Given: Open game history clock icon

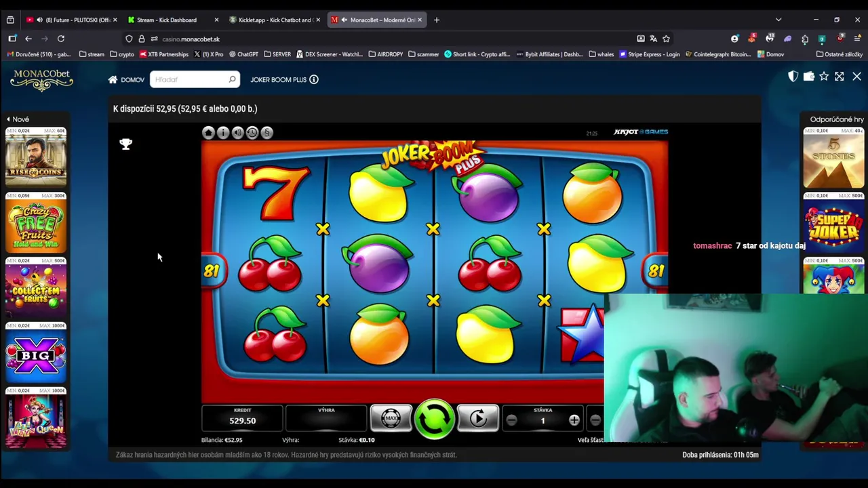Looking at the screenshot, I should click(252, 133).
